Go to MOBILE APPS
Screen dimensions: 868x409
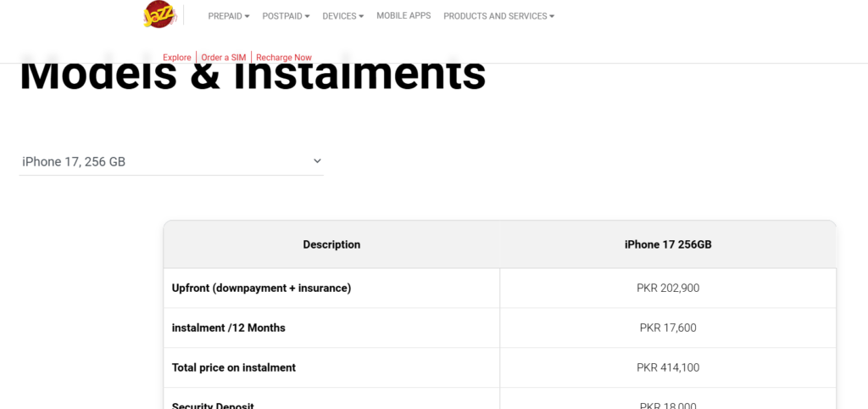click(x=403, y=16)
